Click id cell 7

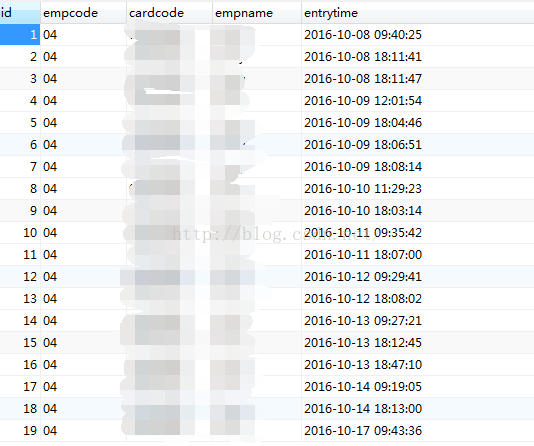20,166
